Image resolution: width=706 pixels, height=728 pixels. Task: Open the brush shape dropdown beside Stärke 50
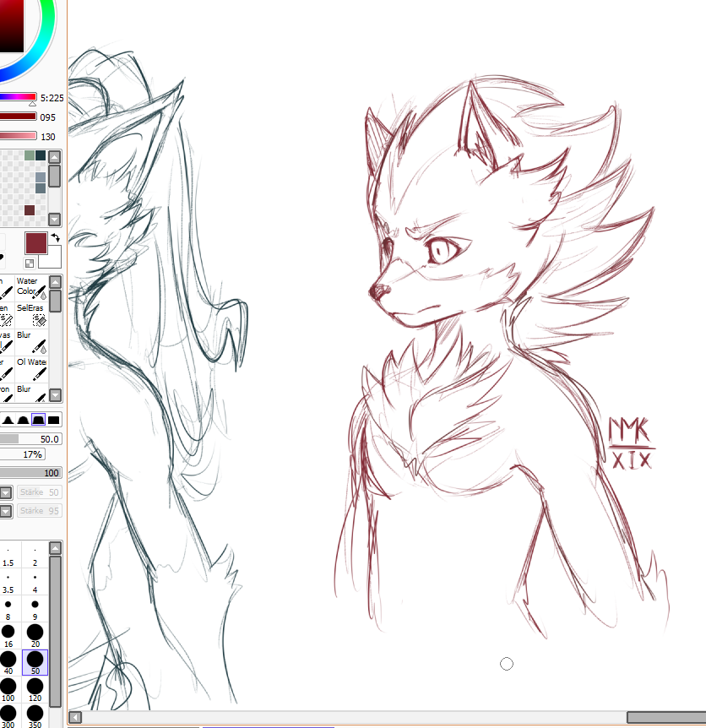[6, 492]
